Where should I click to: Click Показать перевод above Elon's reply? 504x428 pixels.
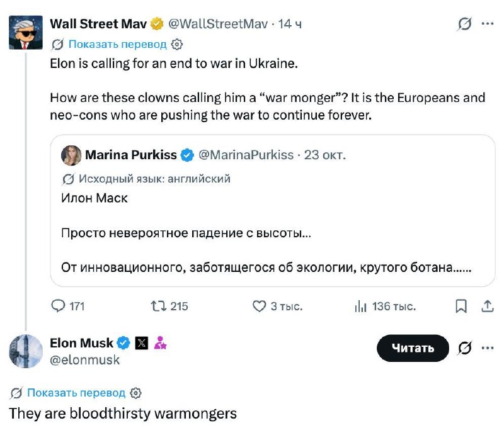pos(76,393)
